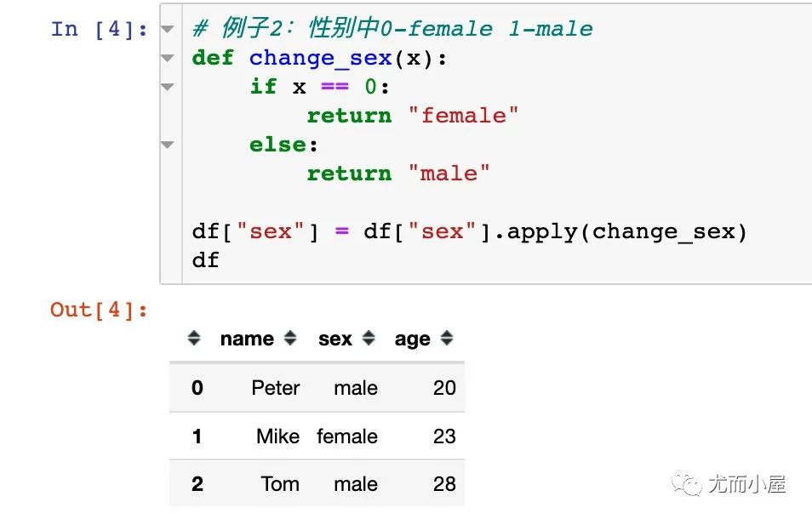This screenshot has height=519, width=812.
Task: Collapse the def change_sex fold arrow
Action: click(168, 58)
